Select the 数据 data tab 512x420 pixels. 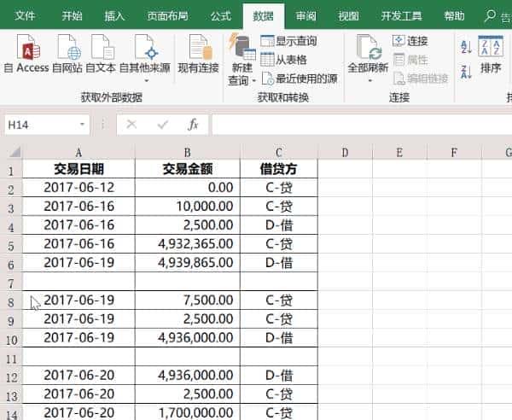tap(263, 15)
